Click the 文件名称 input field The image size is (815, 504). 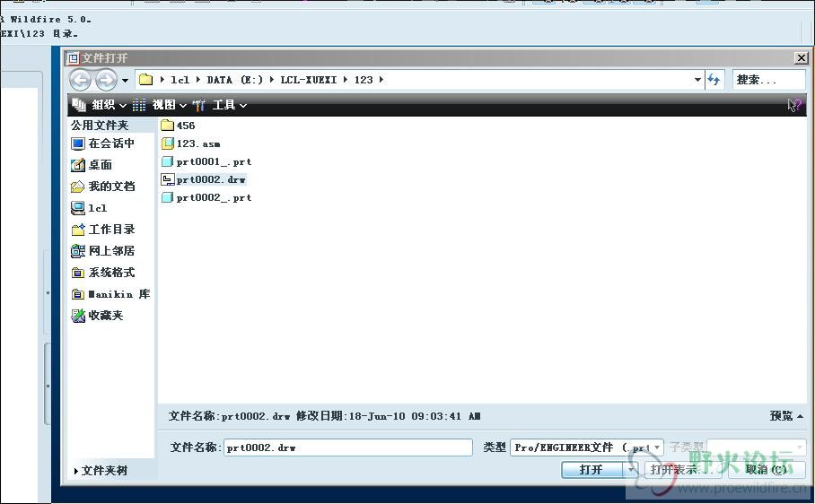(x=348, y=448)
